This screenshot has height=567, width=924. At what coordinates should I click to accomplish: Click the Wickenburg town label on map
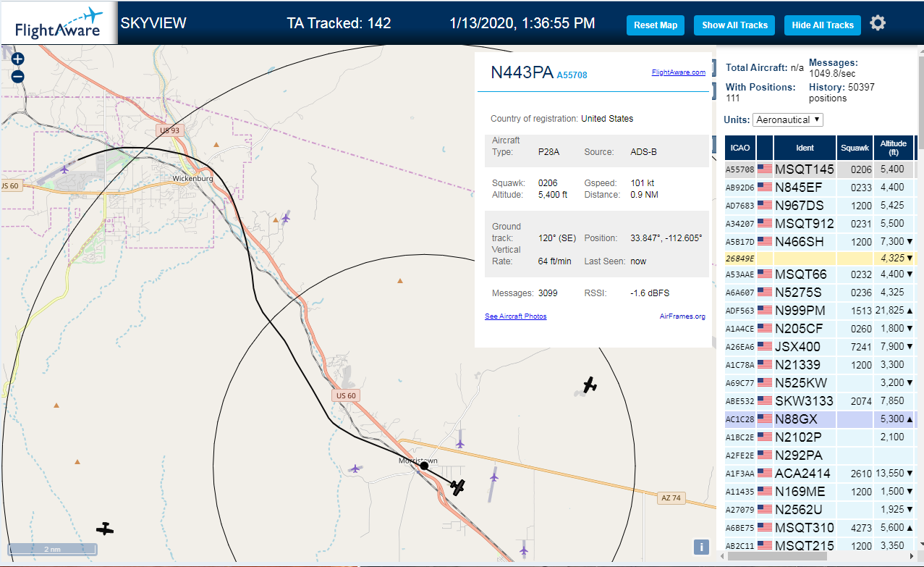coord(192,178)
